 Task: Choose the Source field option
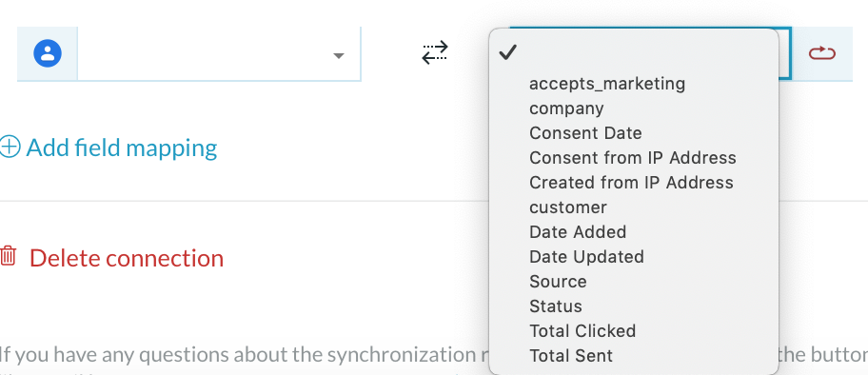(558, 282)
